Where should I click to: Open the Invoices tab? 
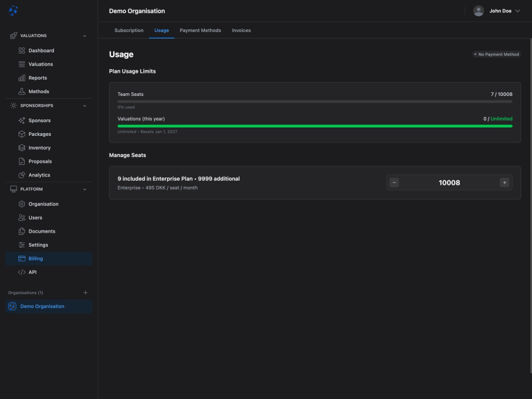(241, 30)
